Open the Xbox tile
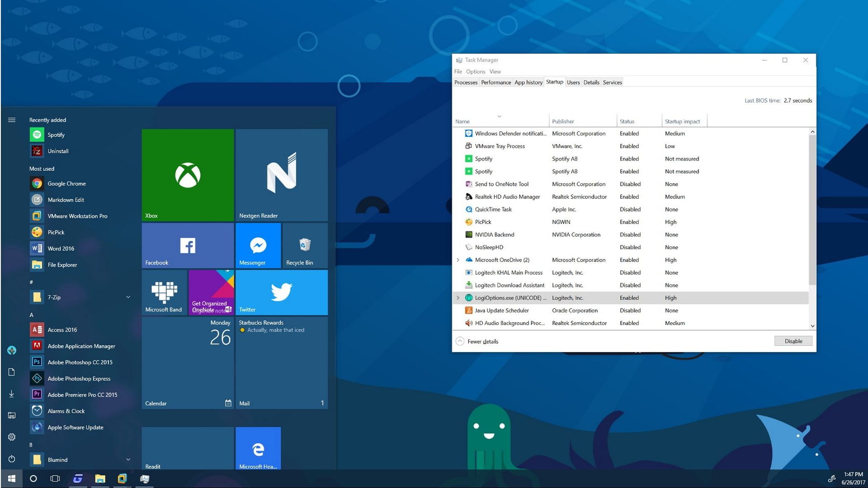Image resolution: width=868 pixels, height=488 pixels. [x=187, y=175]
